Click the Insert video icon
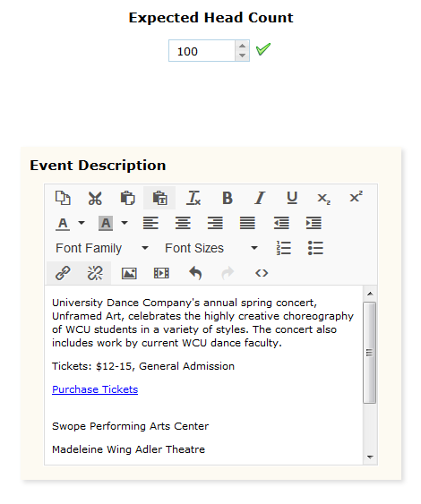The height and width of the screenshot is (504, 421). click(x=161, y=273)
